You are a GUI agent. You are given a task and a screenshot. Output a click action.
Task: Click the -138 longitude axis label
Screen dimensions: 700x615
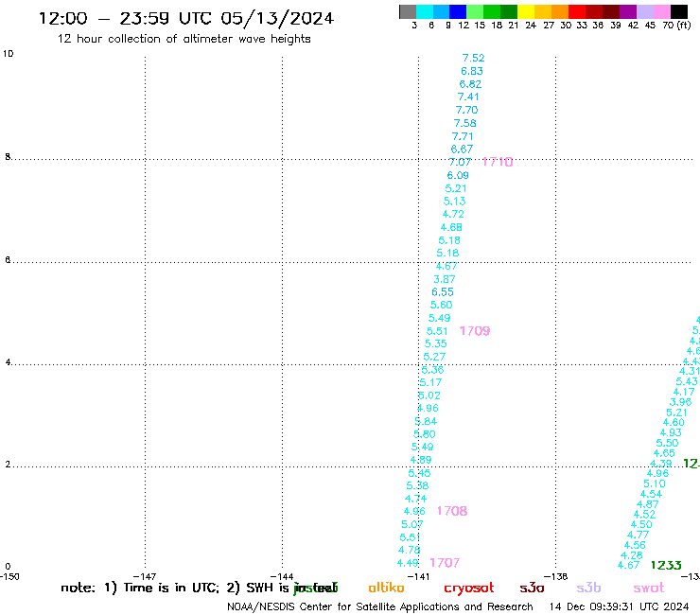(x=556, y=576)
